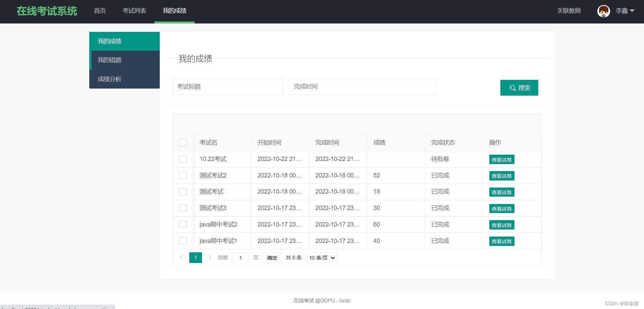This screenshot has height=309, width=644.
Task: View the paper for 10.22考试
Action: tap(502, 160)
